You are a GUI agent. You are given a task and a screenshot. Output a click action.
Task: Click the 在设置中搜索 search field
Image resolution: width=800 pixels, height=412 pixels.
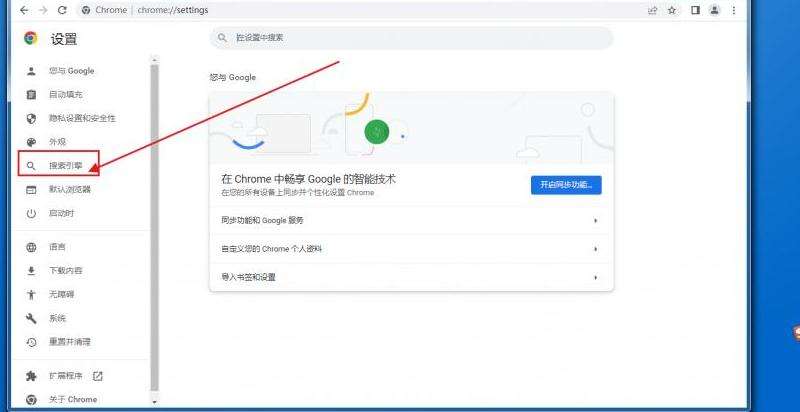(411, 38)
